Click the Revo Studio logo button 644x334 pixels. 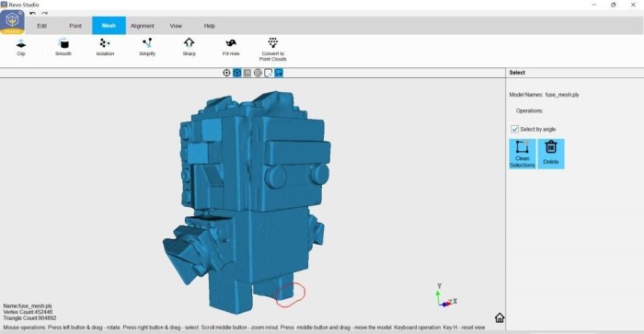point(12,22)
